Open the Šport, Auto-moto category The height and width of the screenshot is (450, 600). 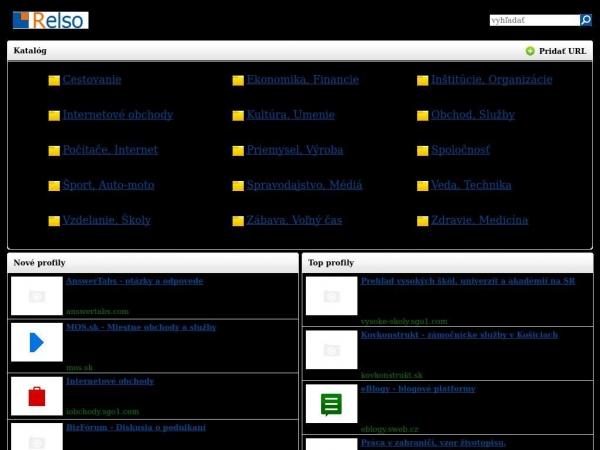click(109, 185)
